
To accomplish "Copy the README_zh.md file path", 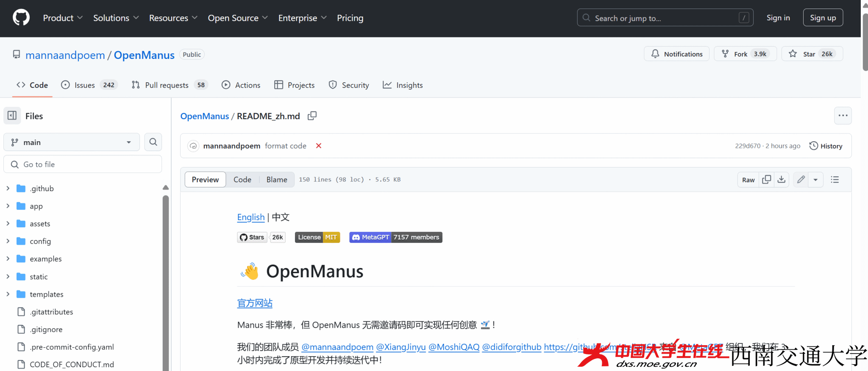I will coord(312,116).
